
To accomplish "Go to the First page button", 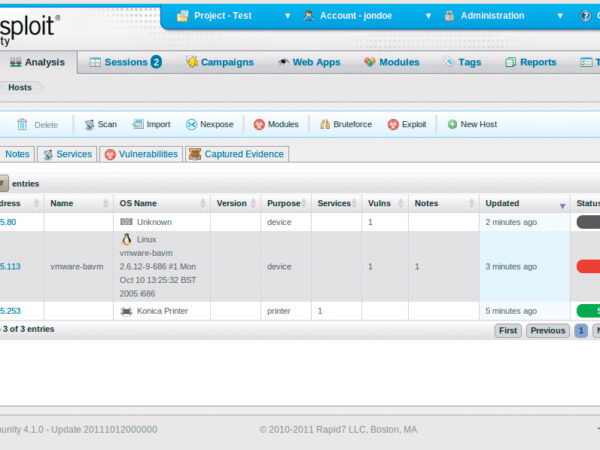I will (508, 330).
